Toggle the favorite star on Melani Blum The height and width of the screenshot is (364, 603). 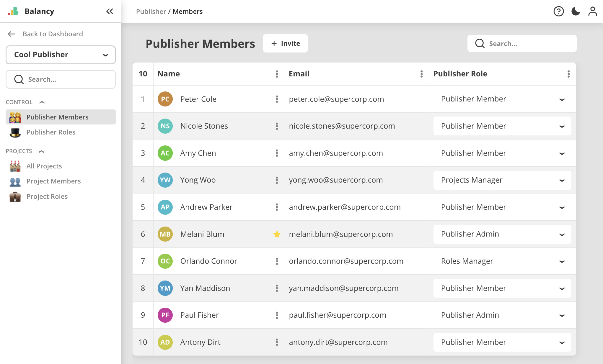click(277, 234)
